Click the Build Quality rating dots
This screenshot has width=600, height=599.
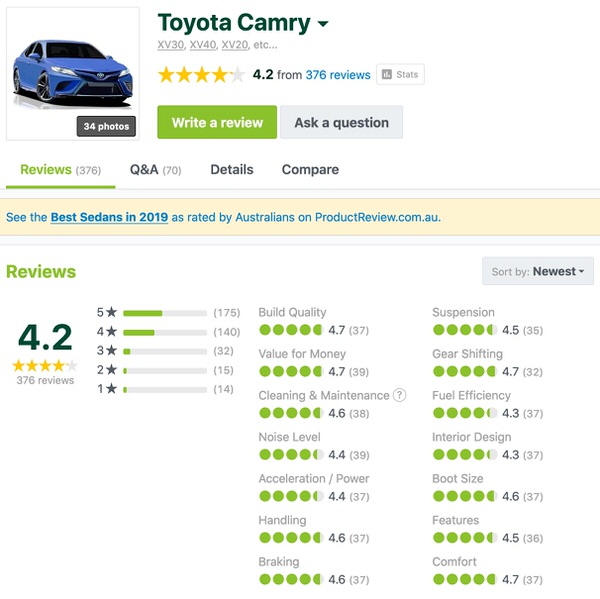[291, 330]
